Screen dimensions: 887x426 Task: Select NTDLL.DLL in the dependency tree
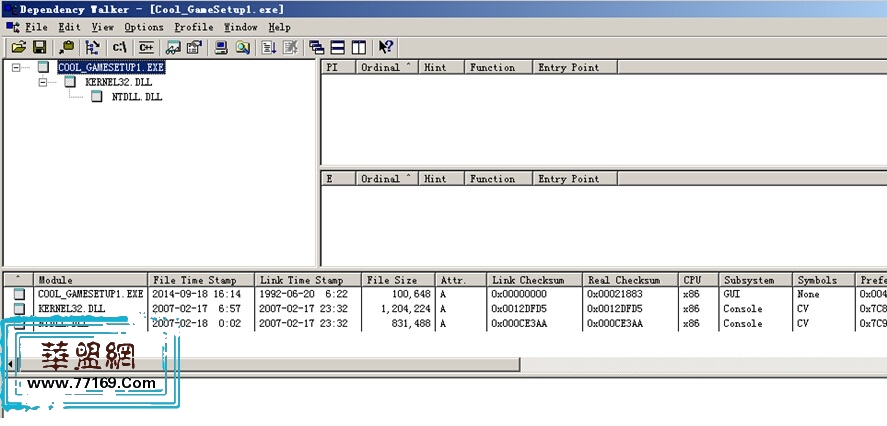pyautogui.click(x=136, y=97)
